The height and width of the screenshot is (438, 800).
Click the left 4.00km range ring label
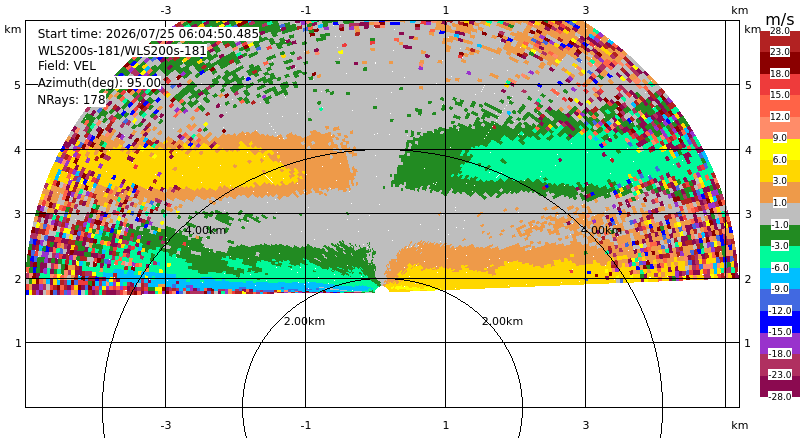205,230
